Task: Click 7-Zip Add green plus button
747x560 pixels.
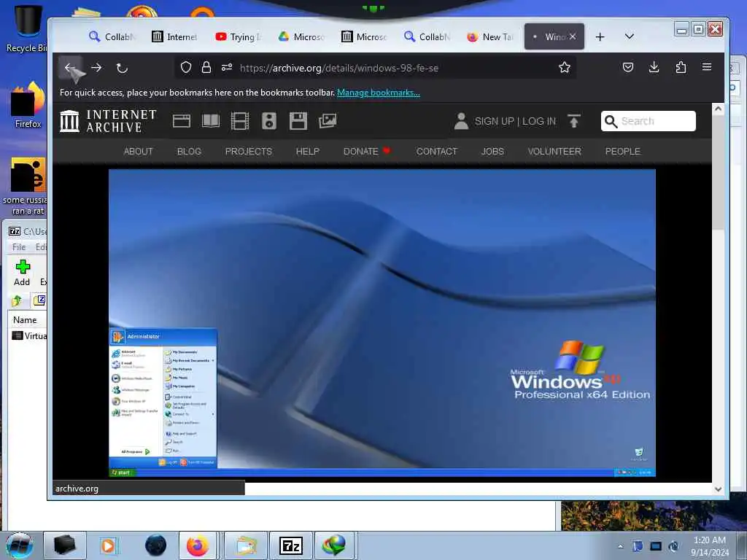Action: 22,273
